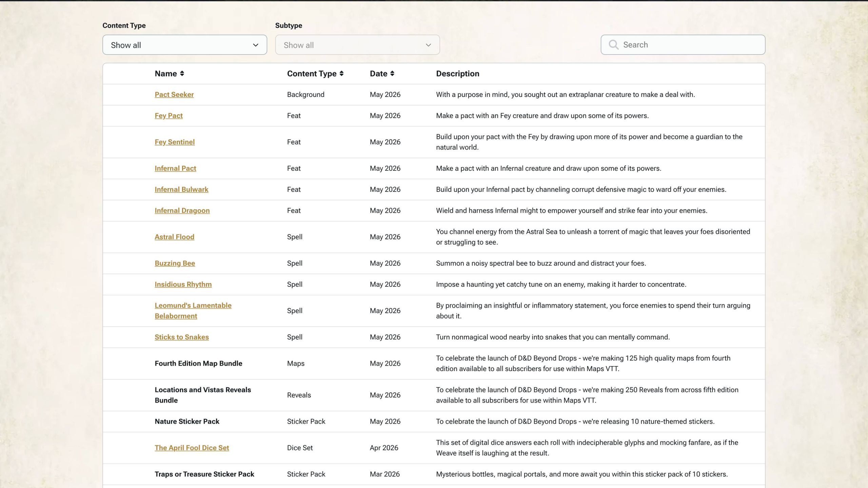Screen dimensions: 868x488
Task: Open the Content Type filter dropdown
Action: coord(184,45)
